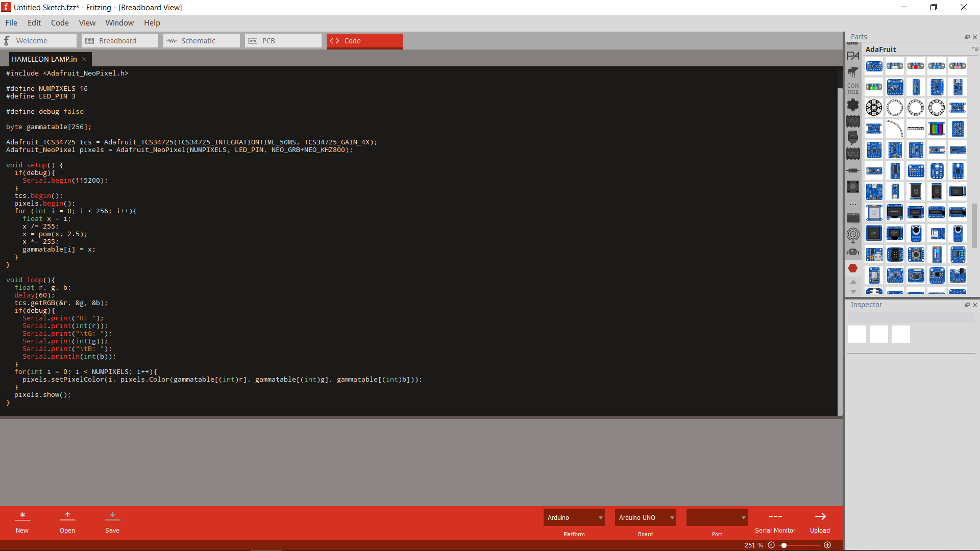
Task: Open the View menu
Action: [x=87, y=23]
